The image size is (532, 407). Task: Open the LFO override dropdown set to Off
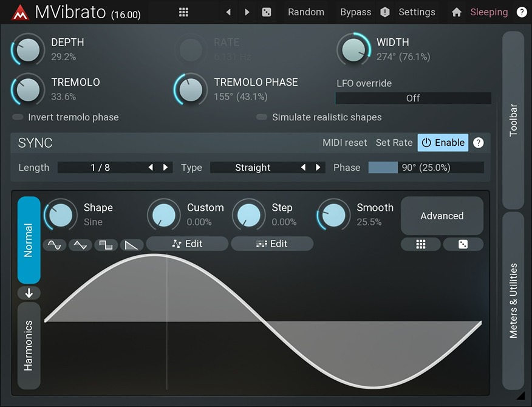[413, 98]
